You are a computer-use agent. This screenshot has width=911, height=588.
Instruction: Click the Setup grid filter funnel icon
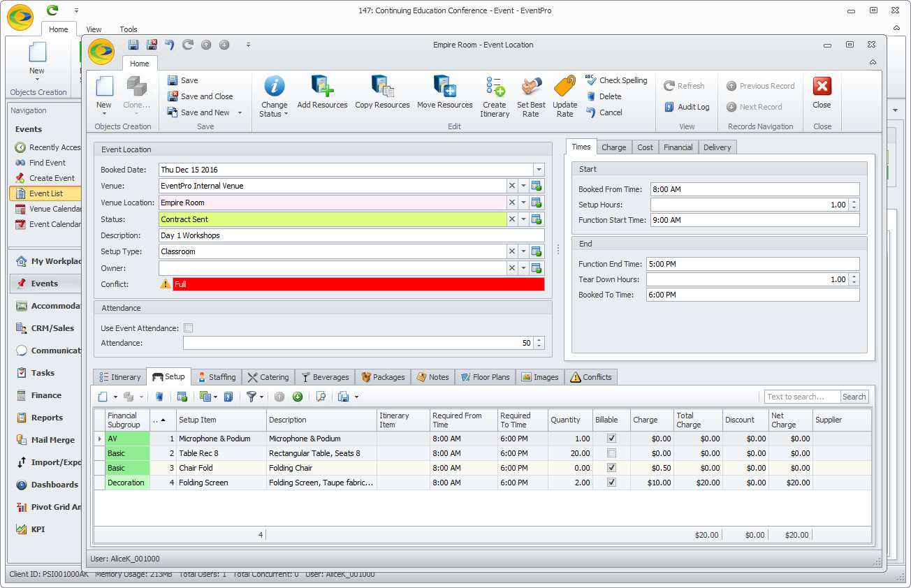tap(251, 397)
